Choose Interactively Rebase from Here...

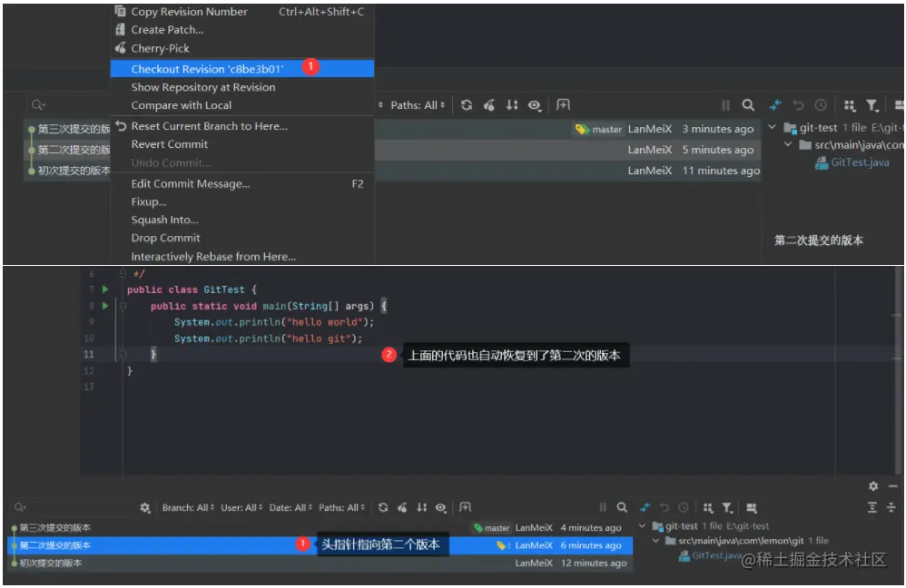(242, 256)
